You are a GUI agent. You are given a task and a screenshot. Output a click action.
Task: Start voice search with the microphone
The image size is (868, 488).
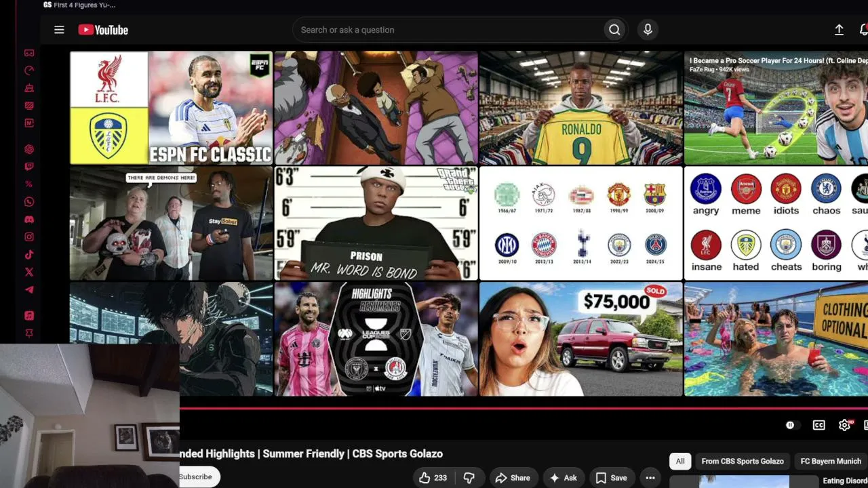point(648,30)
